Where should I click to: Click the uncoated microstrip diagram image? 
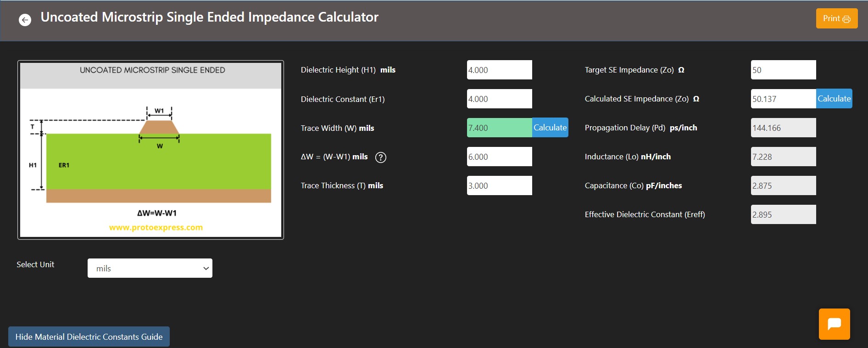tap(150, 150)
